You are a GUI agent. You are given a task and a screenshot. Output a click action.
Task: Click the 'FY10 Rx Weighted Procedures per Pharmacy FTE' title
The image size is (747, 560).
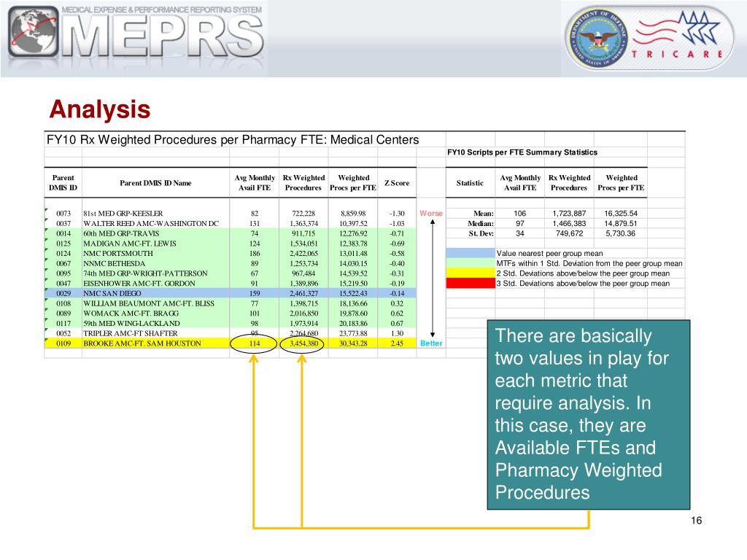(x=233, y=139)
